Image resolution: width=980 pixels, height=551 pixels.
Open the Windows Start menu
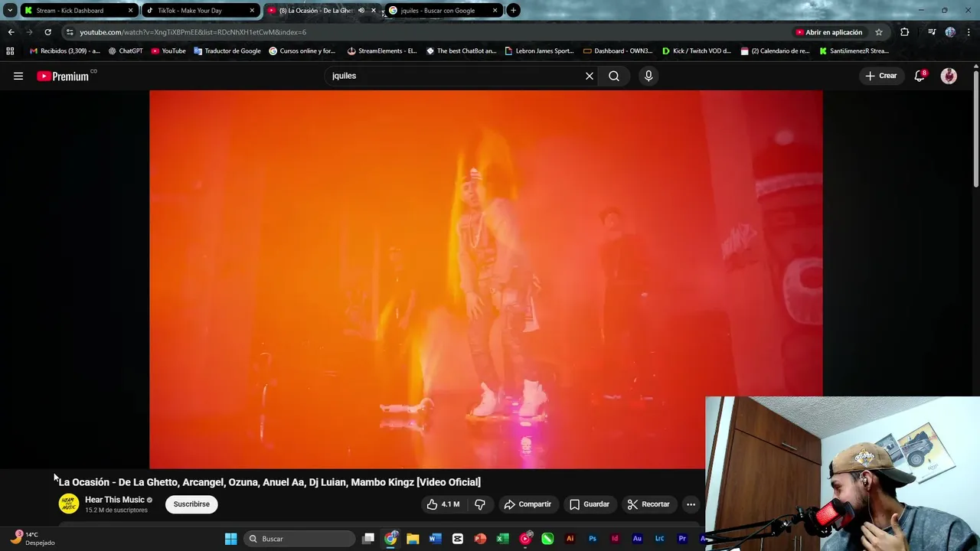tap(230, 539)
